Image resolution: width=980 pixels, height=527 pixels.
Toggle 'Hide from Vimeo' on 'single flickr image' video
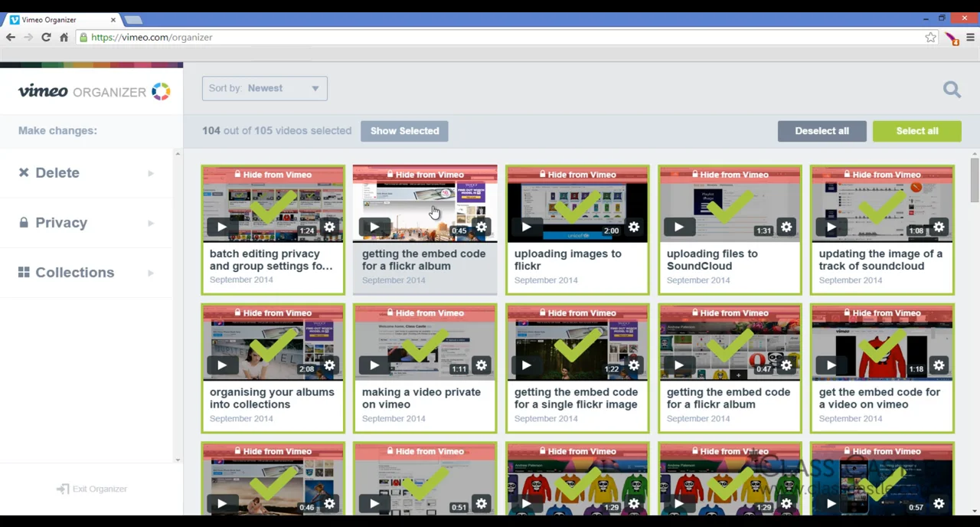pyautogui.click(x=577, y=313)
